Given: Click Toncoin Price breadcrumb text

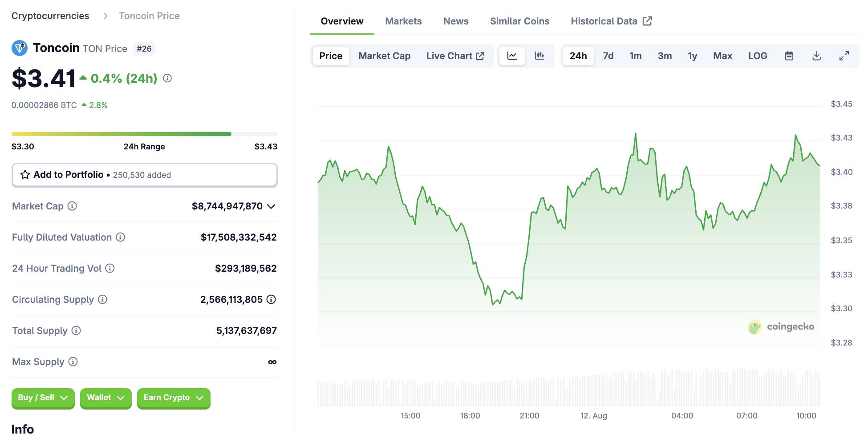Looking at the screenshot, I should point(149,16).
